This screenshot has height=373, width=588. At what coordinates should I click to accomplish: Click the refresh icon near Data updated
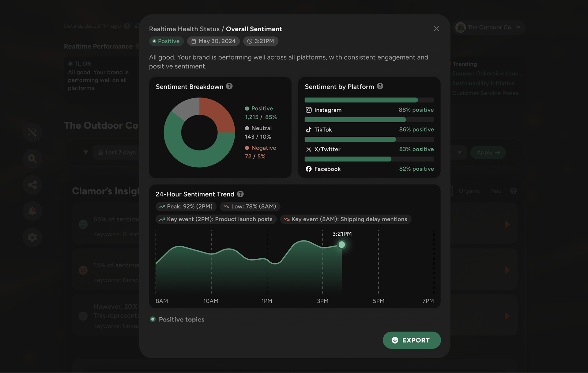[138, 26]
